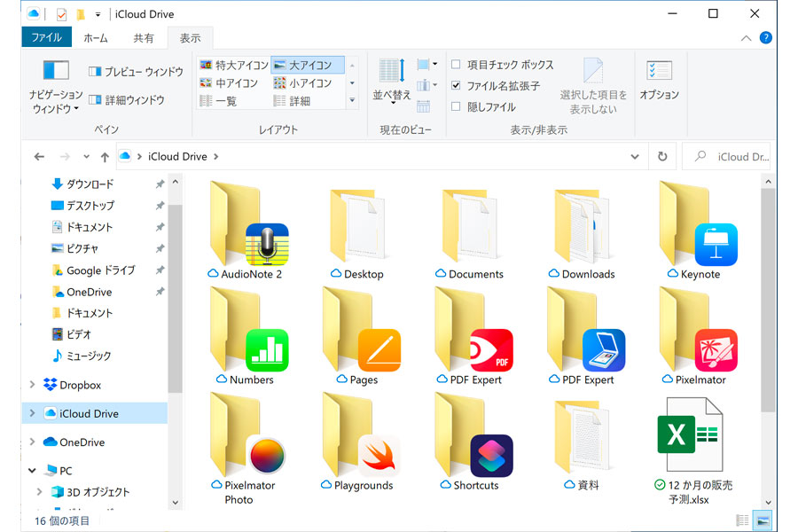Collapse the PC tree node
Screen dimensions: 798x532
[33, 471]
